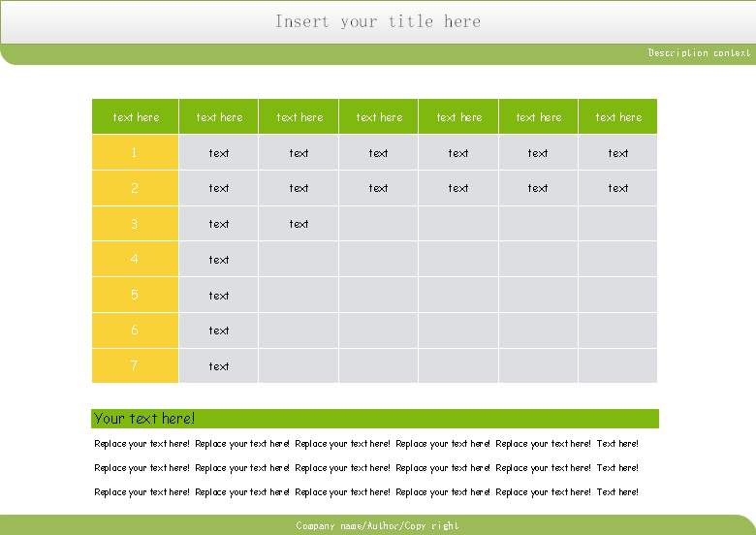Select the yellow cell numbered 2
Screen dimensions: 756x535
point(135,188)
